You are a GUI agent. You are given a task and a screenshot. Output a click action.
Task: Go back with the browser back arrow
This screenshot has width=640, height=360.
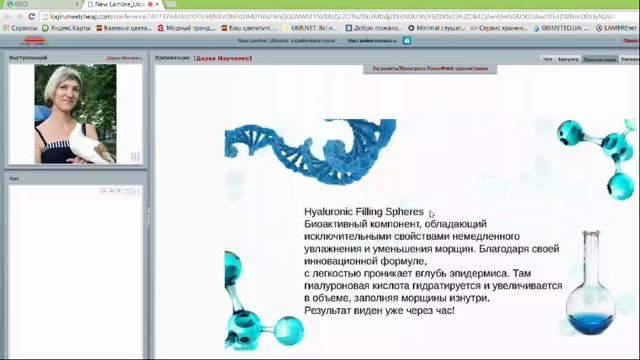coord(7,17)
